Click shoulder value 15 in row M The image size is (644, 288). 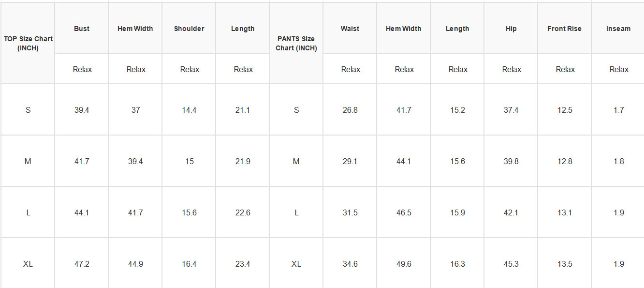pyautogui.click(x=189, y=161)
